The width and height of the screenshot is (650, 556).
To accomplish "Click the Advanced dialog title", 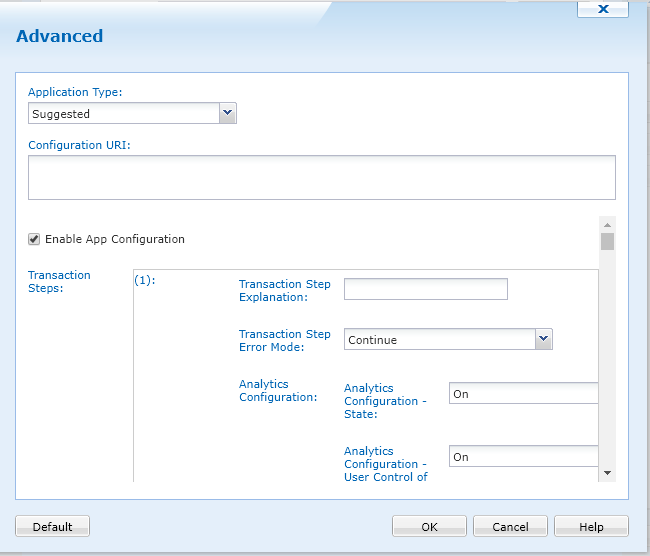I will coord(60,36).
